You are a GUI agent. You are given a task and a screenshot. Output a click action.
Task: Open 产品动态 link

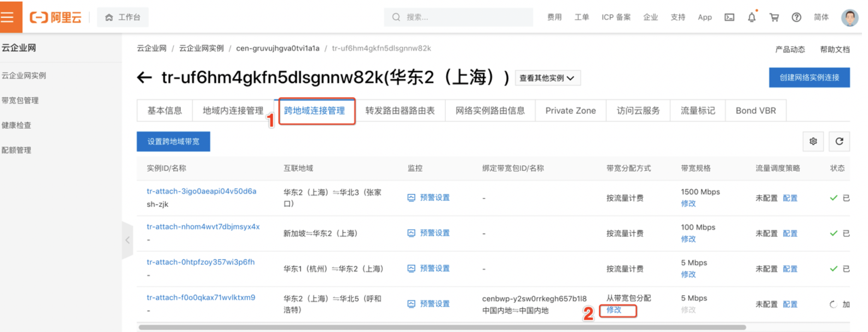tap(790, 49)
